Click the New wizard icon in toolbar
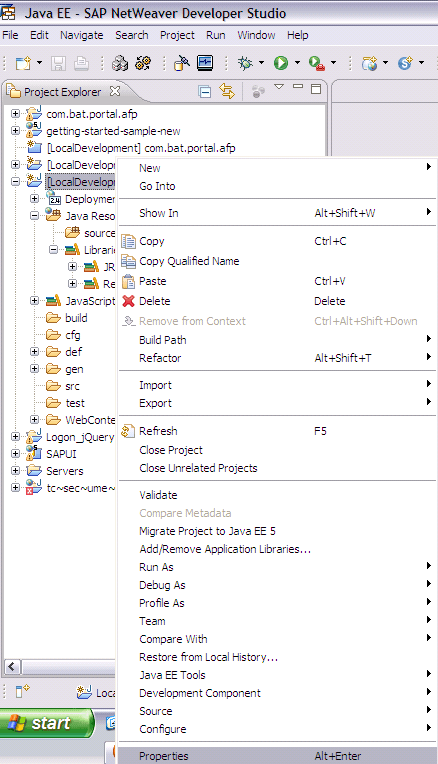 click(23, 63)
